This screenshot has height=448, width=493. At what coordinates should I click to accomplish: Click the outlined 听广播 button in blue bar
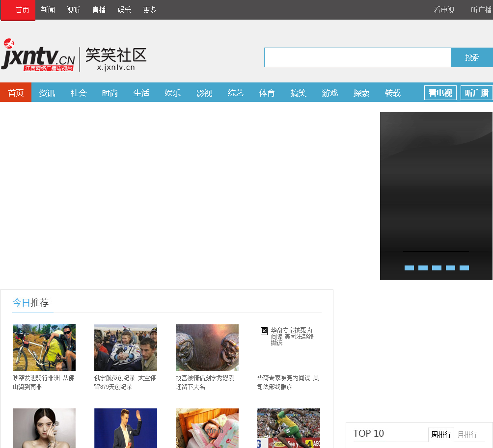(x=477, y=93)
